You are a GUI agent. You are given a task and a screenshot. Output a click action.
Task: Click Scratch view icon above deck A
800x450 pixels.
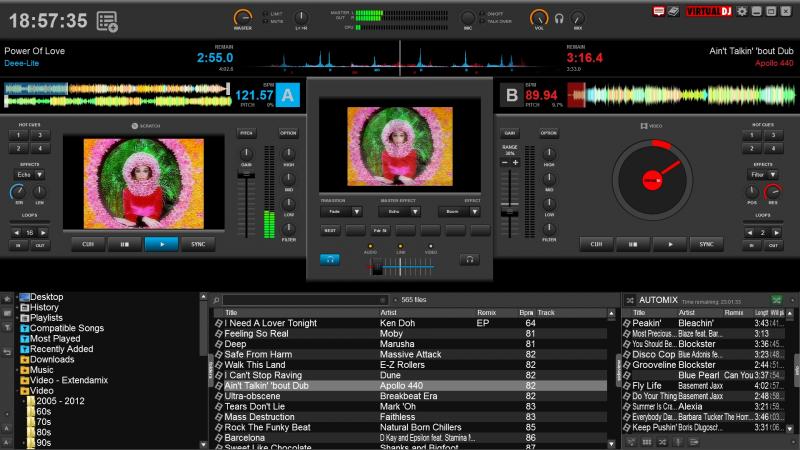[135, 126]
